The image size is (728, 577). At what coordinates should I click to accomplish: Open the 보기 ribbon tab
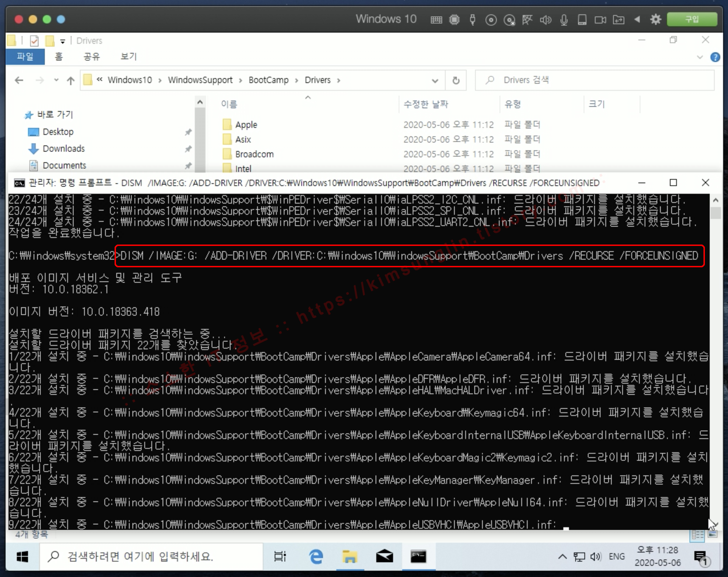129,56
